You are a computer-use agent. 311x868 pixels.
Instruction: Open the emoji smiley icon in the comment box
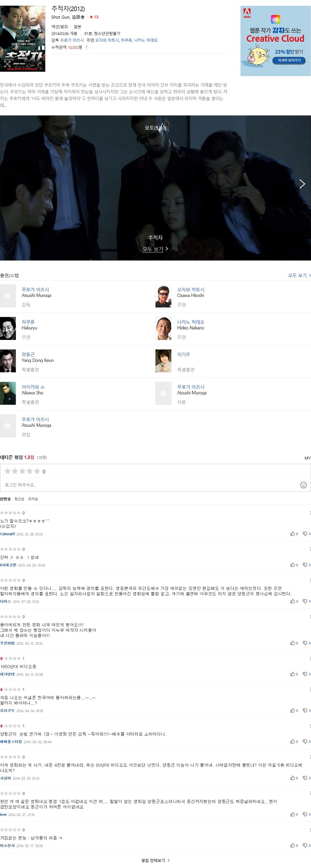303,485
